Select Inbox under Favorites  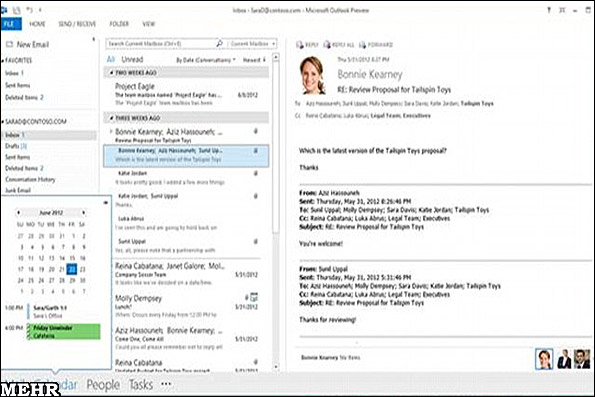[14, 73]
